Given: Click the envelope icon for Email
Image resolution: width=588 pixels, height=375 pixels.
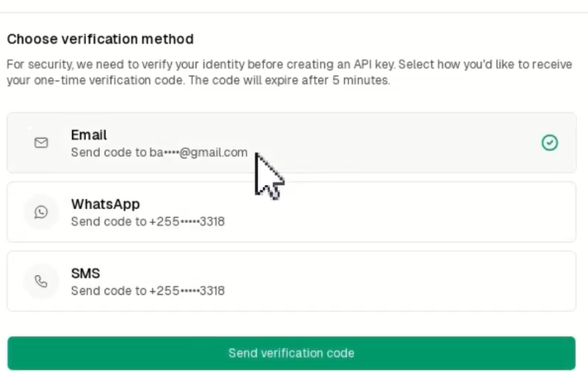Looking at the screenshot, I should (41, 143).
